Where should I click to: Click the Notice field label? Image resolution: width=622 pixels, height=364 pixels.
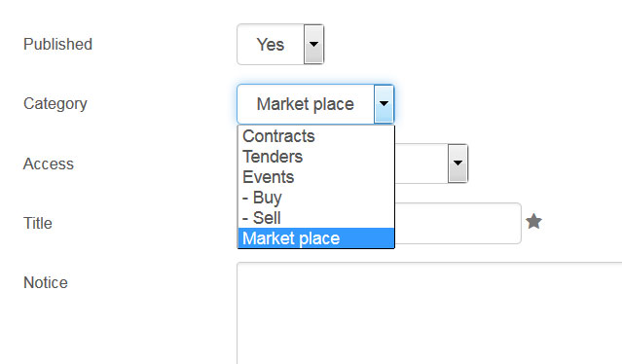[x=46, y=282]
